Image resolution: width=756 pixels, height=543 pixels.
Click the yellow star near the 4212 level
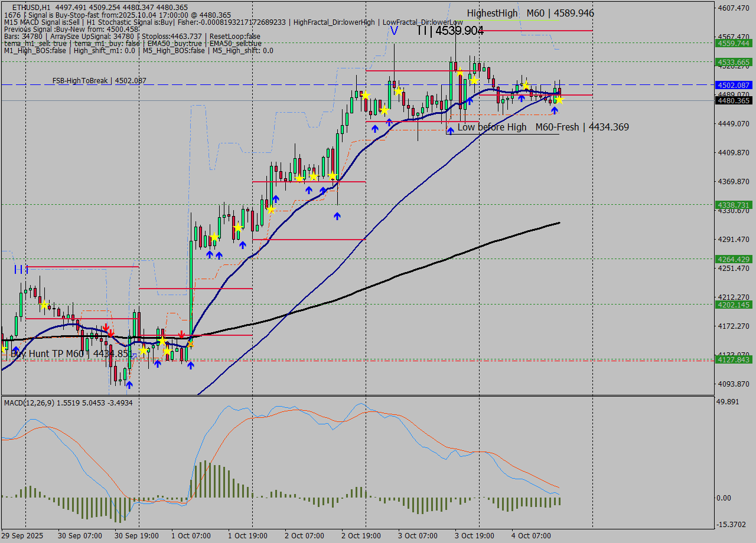click(x=44, y=305)
